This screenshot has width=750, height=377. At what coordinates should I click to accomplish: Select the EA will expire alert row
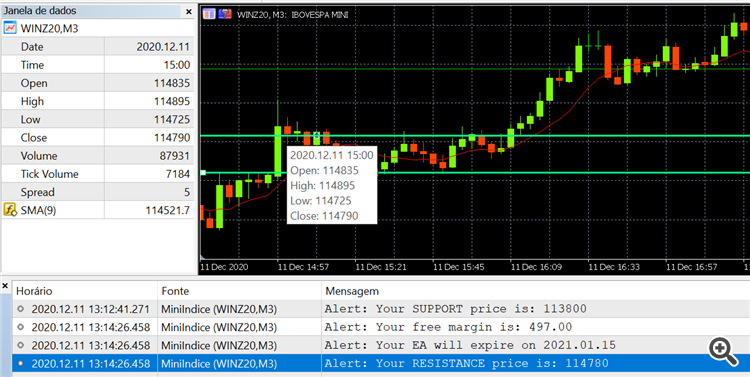pyautogui.click(x=381, y=345)
